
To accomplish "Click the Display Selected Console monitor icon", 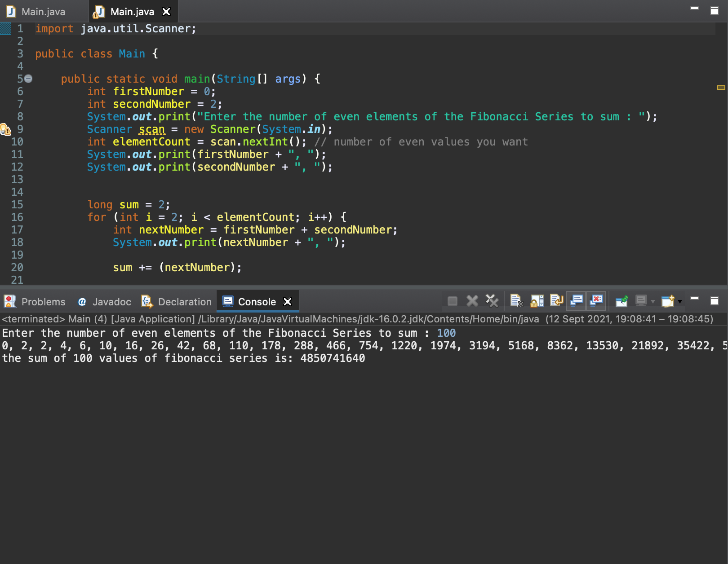I will click(x=641, y=301).
